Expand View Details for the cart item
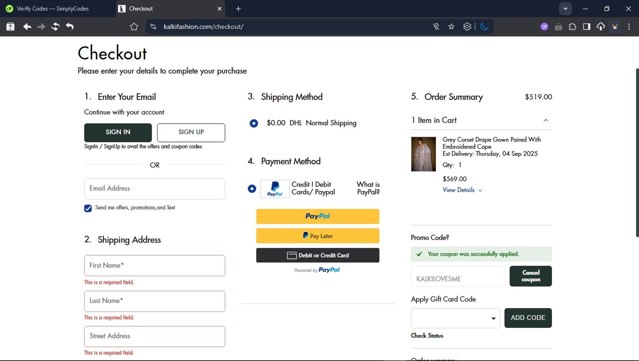This screenshot has height=361, width=639. pyautogui.click(x=463, y=190)
